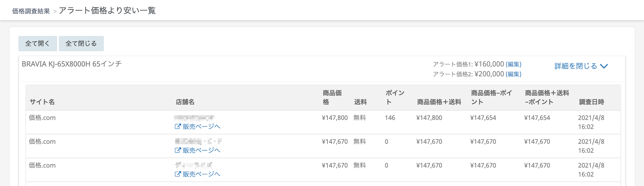The image size is (644, 186).
Task: Click the 商品価格 column header
Action: tap(332, 97)
